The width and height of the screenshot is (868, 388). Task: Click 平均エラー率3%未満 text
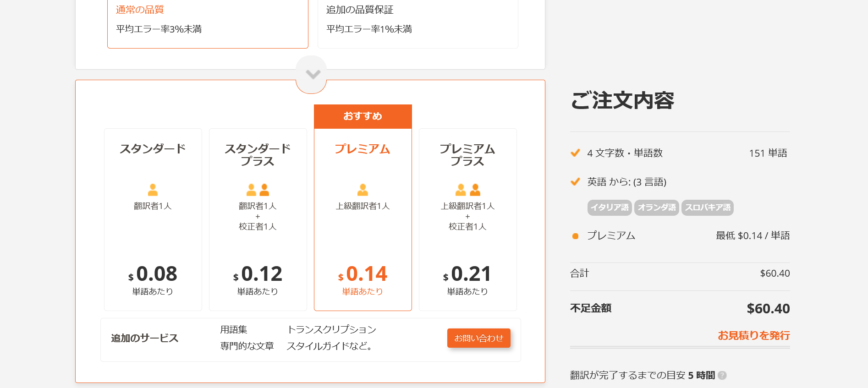tap(159, 29)
